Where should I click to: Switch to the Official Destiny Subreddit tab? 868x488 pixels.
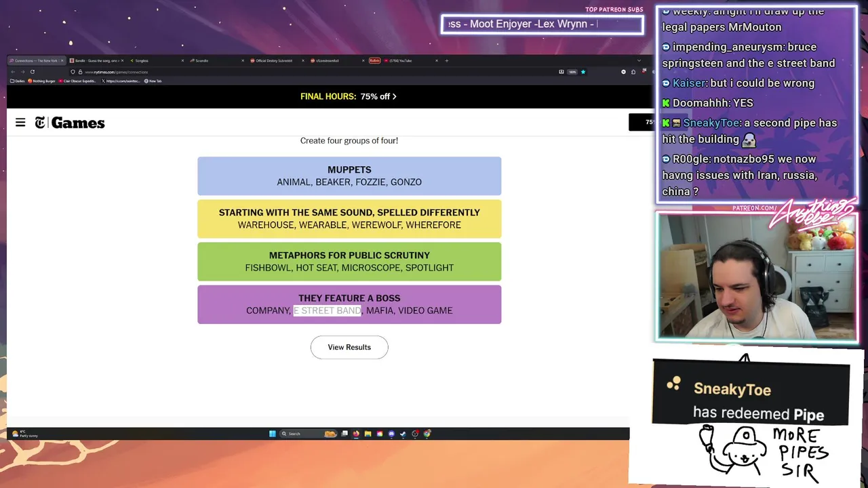pos(277,60)
